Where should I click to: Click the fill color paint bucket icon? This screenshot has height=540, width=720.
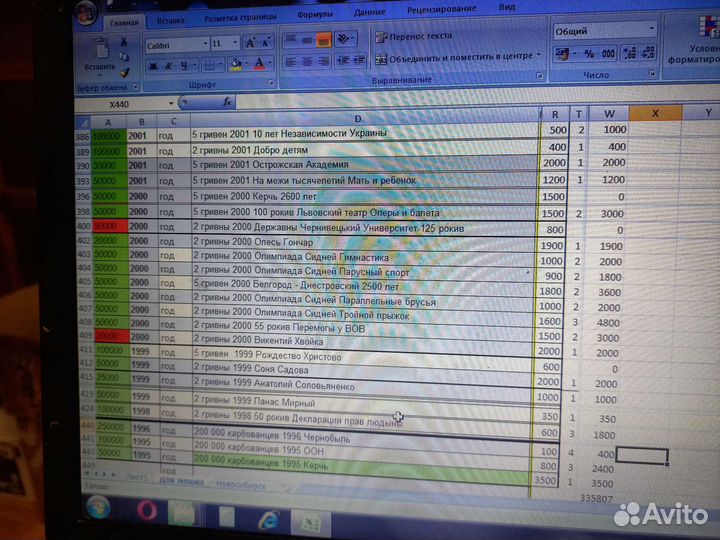pyautogui.click(x=234, y=65)
